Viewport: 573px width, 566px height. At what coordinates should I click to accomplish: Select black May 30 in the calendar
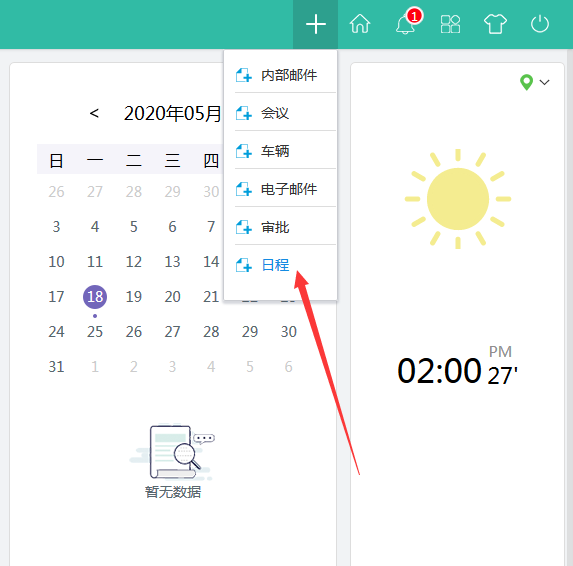coord(289,332)
